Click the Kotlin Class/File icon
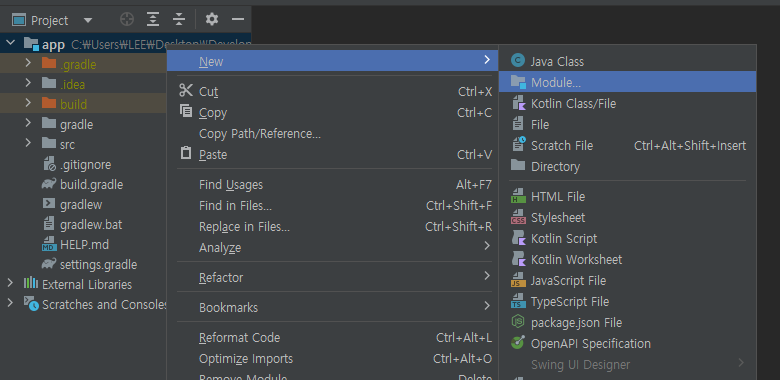The image size is (780, 380). click(x=518, y=103)
